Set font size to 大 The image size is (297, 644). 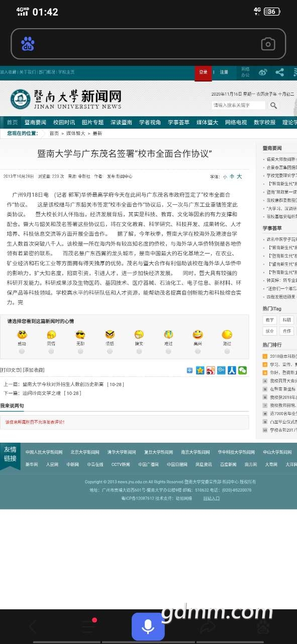pyautogui.click(x=239, y=177)
